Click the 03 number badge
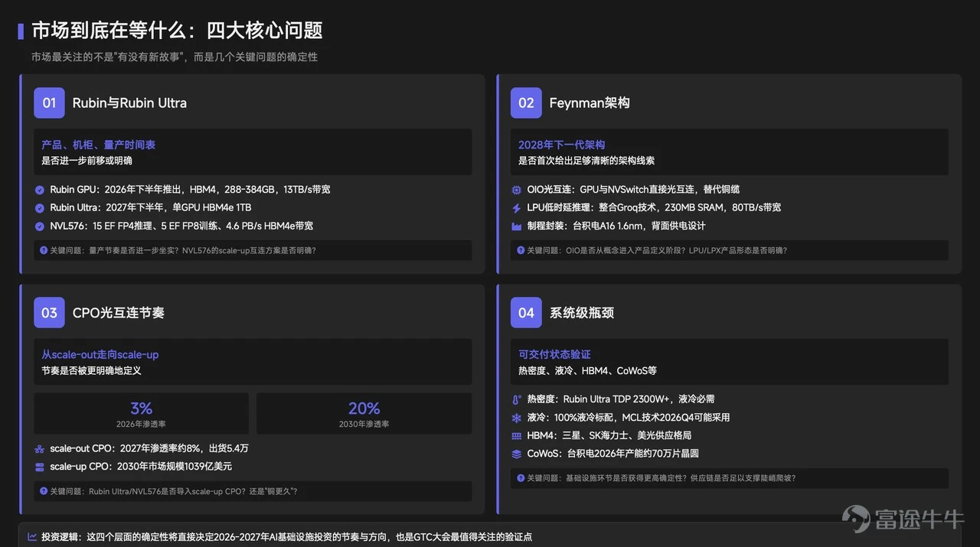 49,313
